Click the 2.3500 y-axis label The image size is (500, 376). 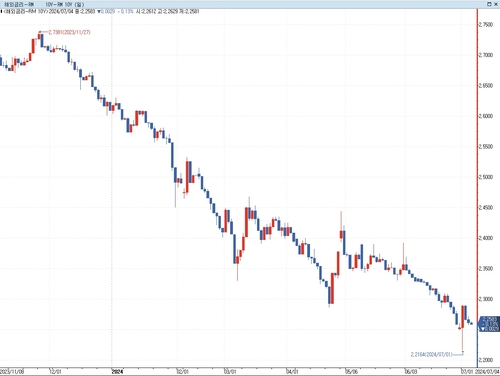486,269
